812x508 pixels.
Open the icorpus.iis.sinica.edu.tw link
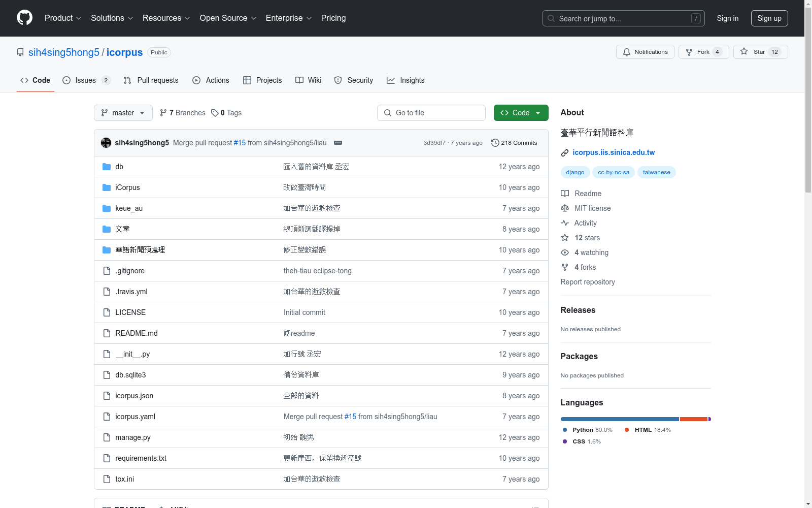click(614, 152)
